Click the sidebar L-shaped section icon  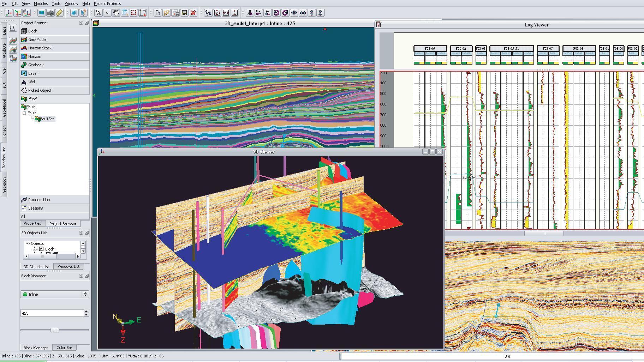[13, 28]
